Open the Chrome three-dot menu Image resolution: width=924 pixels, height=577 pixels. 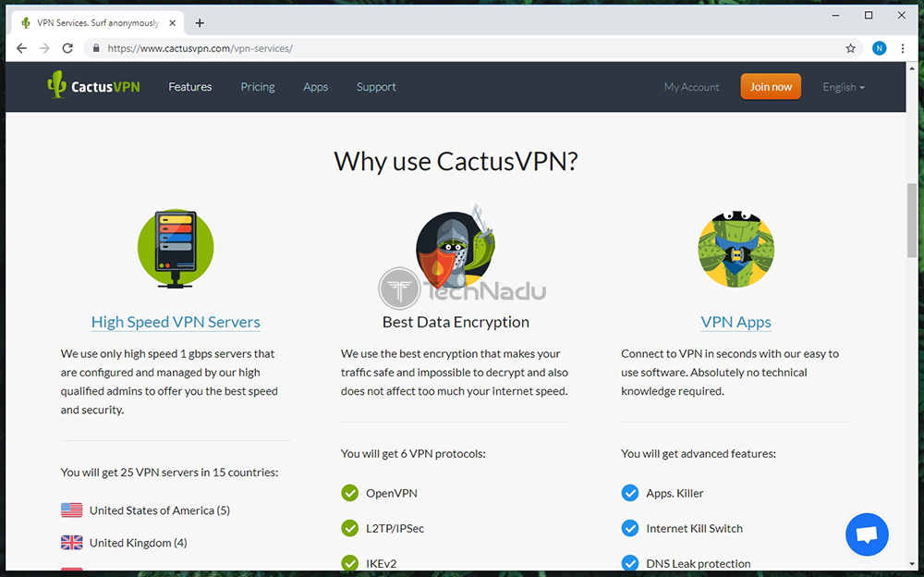pos(903,48)
